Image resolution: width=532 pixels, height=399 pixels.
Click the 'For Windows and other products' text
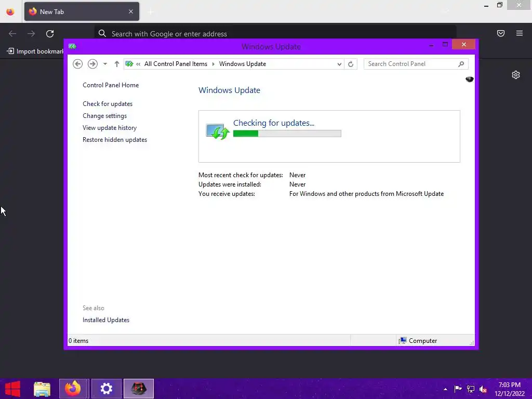366,194
